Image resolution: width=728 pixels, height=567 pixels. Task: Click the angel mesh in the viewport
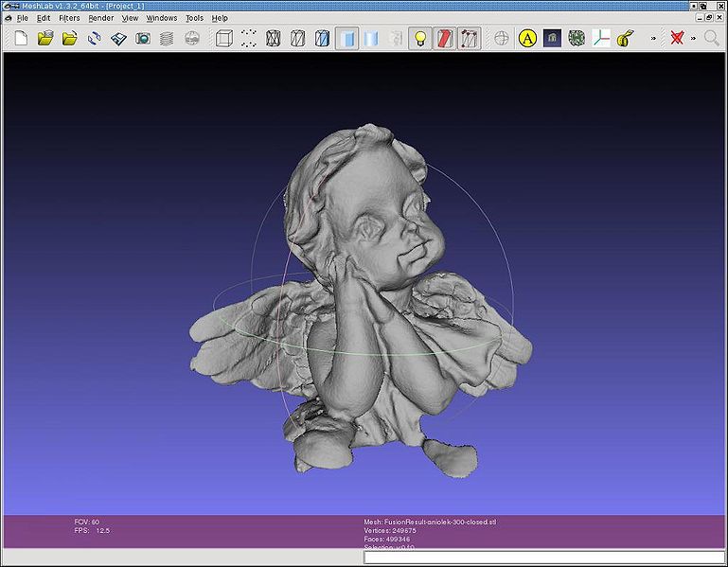(x=360, y=302)
